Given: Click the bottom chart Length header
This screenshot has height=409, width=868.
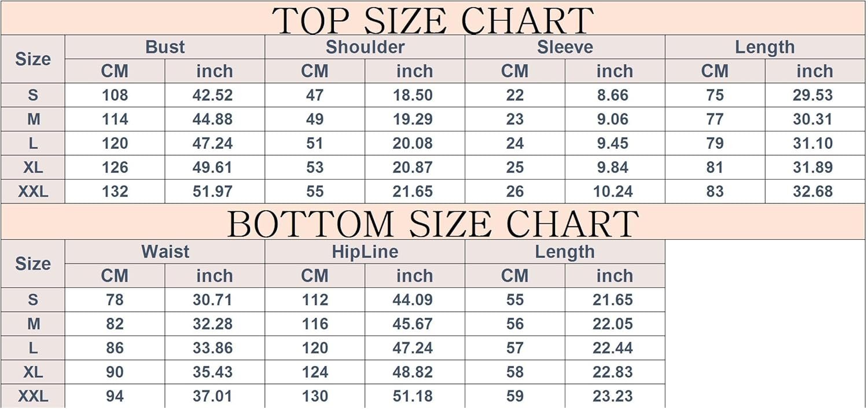Looking at the screenshot, I should pyautogui.click(x=565, y=252).
